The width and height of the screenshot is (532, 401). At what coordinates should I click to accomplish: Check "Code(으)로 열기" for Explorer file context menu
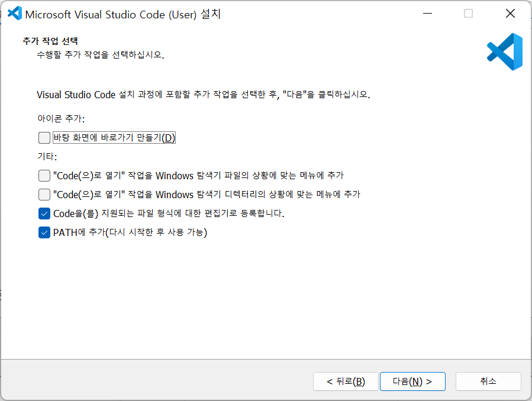click(x=44, y=176)
